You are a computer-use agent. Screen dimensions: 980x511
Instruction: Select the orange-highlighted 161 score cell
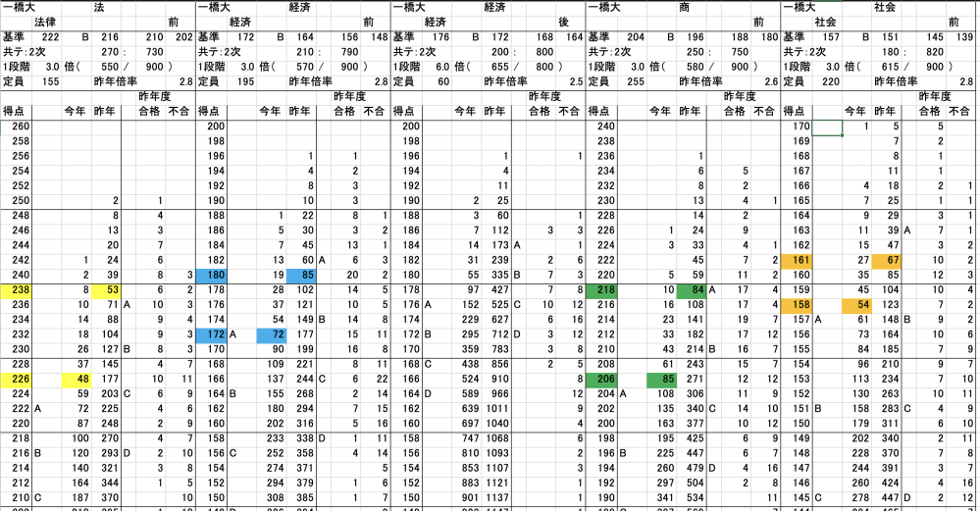click(x=797, y=260)
